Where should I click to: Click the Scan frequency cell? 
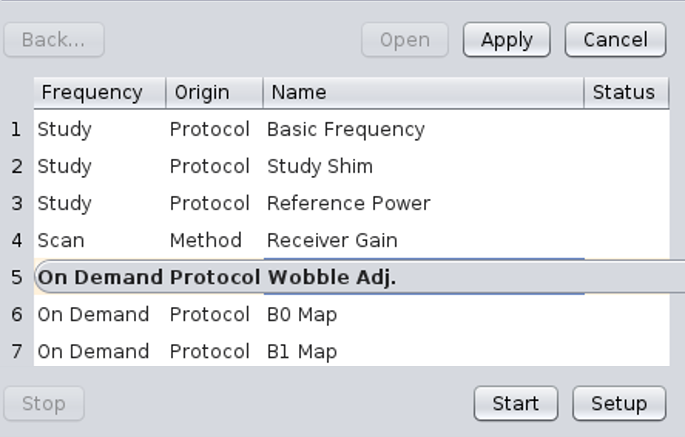[61, 241]
